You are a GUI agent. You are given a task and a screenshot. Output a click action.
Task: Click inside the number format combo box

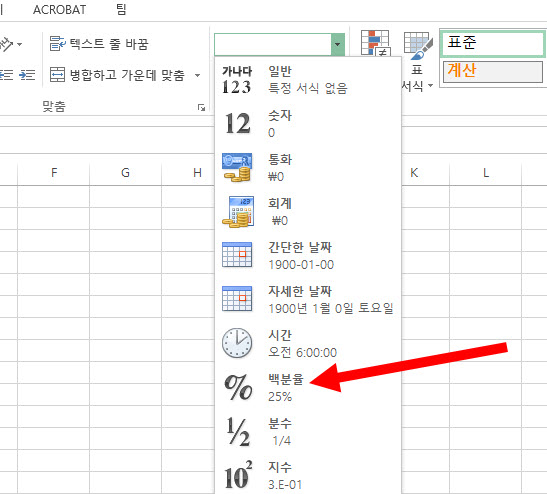click(x=273, y=44)
